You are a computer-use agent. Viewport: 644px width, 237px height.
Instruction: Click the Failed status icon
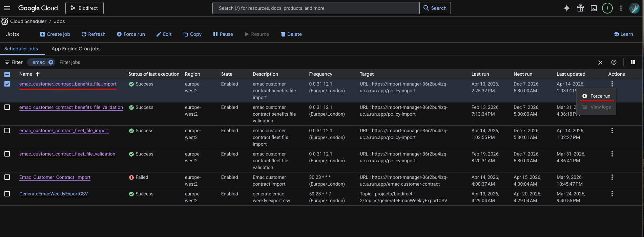click(131, 177)
